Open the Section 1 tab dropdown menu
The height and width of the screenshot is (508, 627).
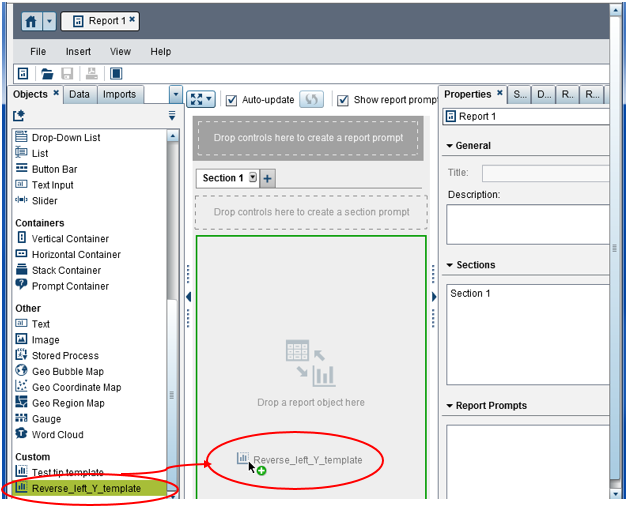click(253, 178)
